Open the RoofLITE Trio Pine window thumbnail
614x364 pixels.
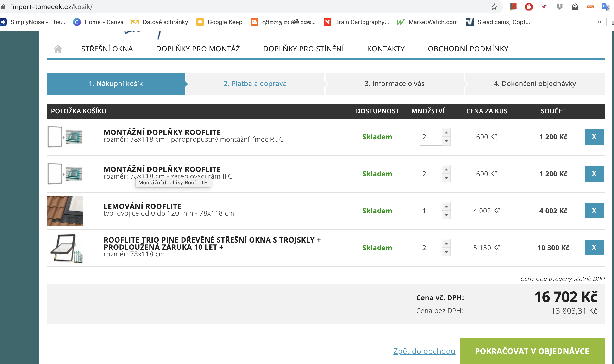pos(65,248)
